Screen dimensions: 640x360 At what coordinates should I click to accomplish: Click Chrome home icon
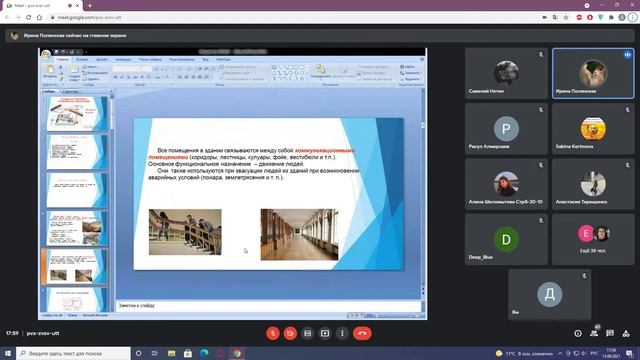[39, 18]
